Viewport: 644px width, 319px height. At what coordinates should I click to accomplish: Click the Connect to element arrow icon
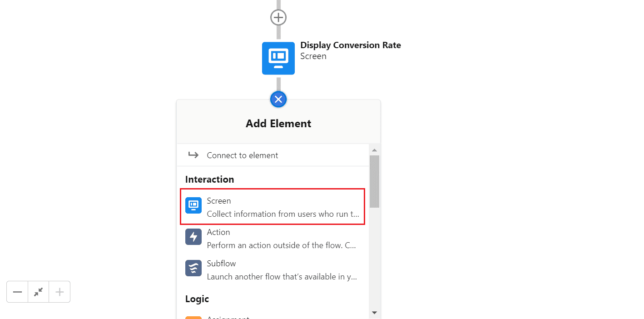tap(193, 155)
